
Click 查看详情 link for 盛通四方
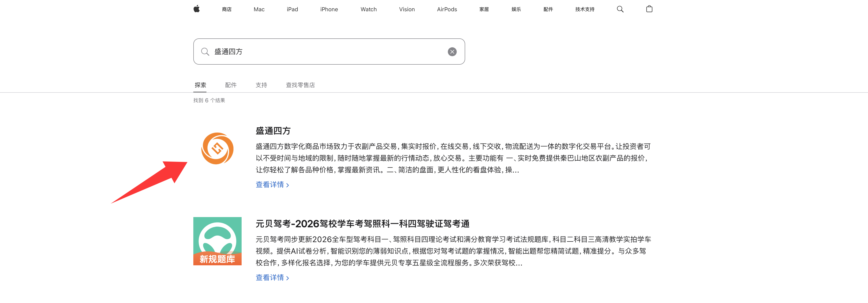[270, 185]
